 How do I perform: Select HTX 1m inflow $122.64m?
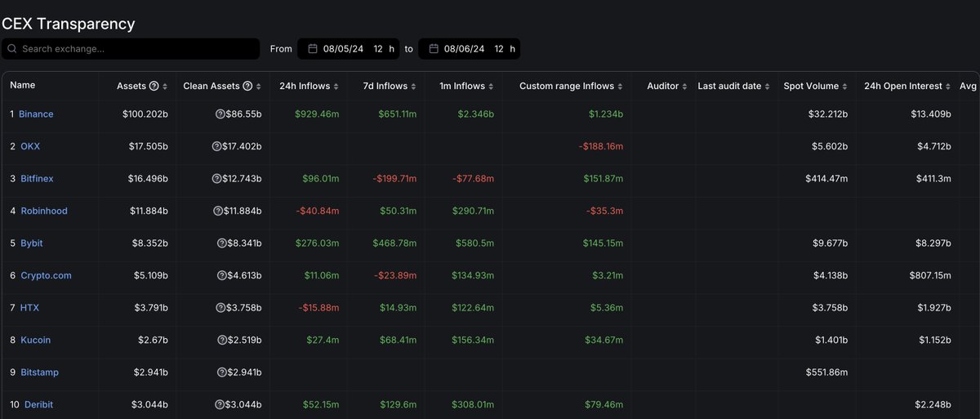coord(473,308)
